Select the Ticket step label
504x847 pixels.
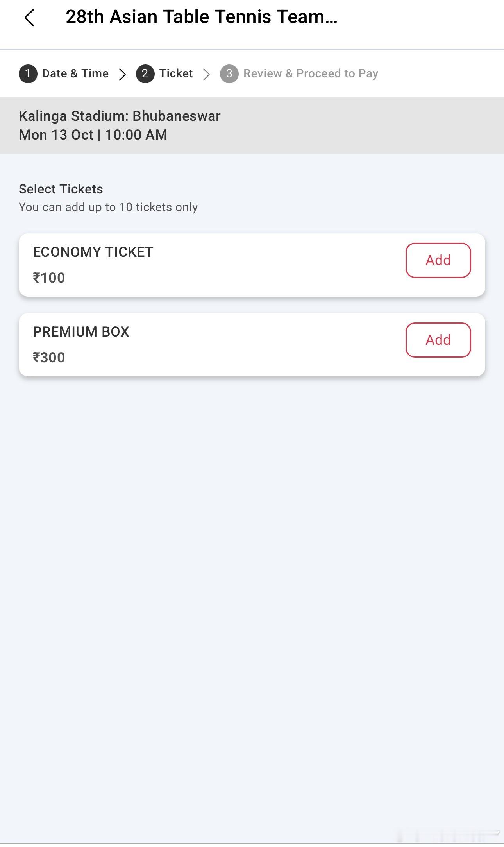[176, 73]
